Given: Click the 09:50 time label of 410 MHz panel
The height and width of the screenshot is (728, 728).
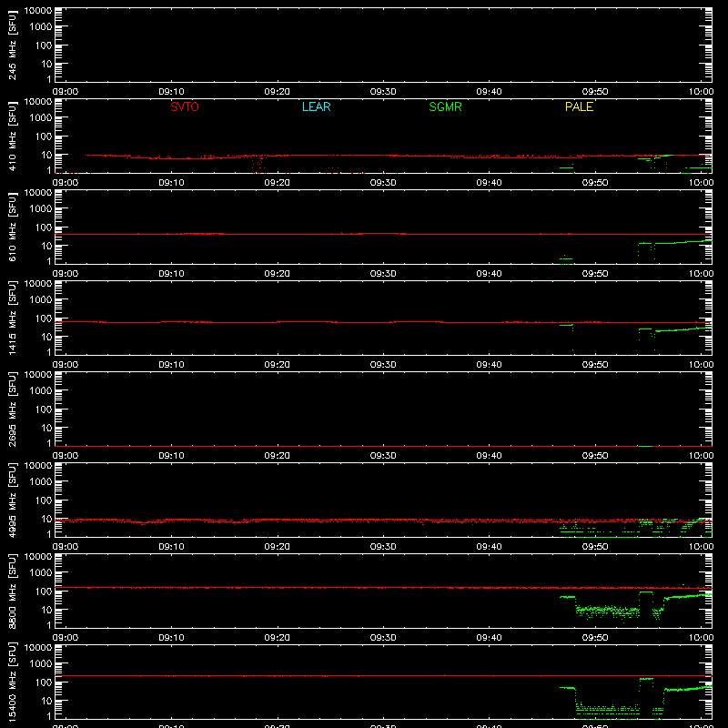Looking at the screenshot, I should coord(595,183).
